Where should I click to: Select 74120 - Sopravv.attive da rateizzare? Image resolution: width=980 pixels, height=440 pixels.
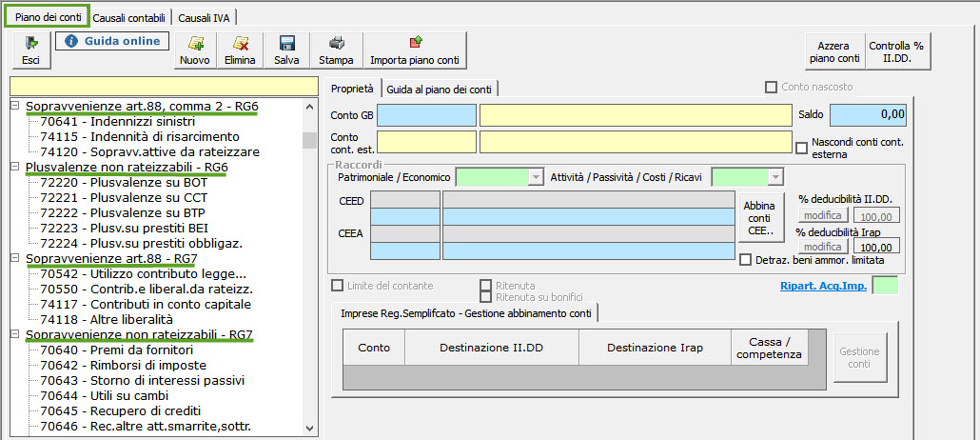coord(150,151)
